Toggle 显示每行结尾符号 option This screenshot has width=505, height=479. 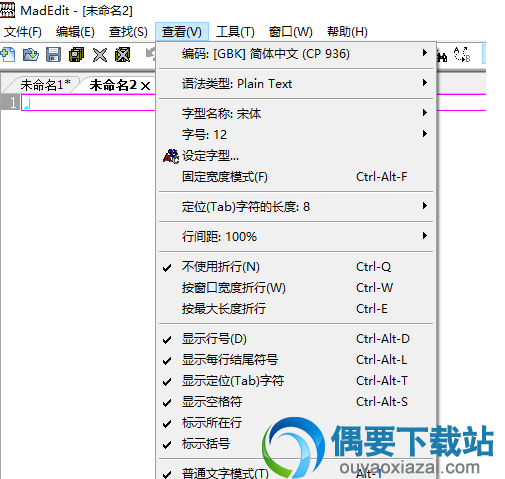tap(296, 360)
